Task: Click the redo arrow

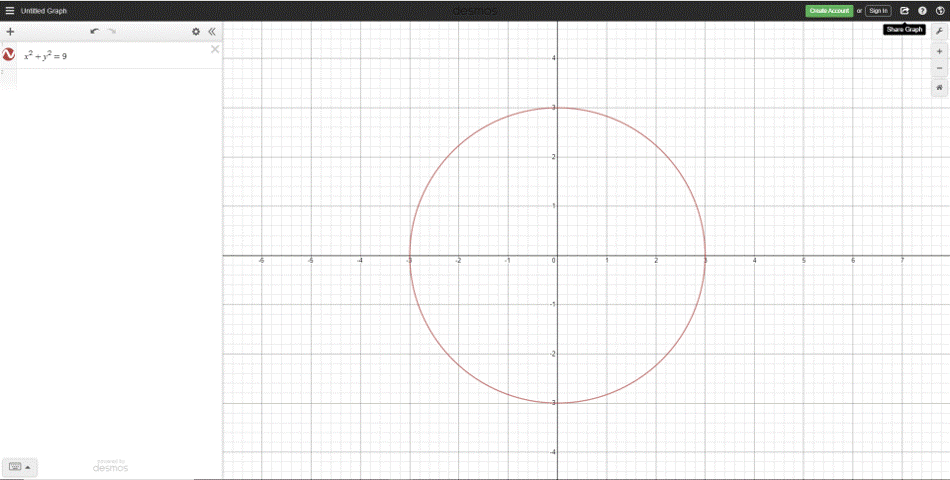Action: [112, 31]
